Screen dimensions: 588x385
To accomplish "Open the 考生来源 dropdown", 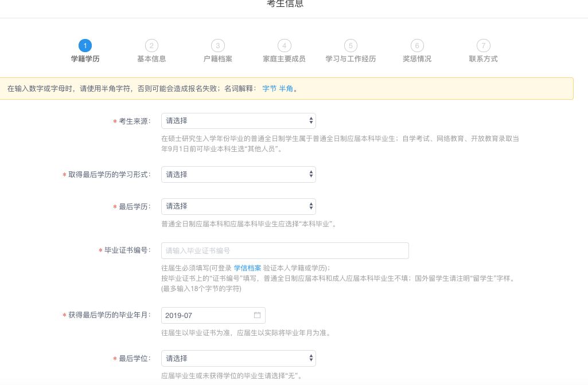I will click(238, 121).
